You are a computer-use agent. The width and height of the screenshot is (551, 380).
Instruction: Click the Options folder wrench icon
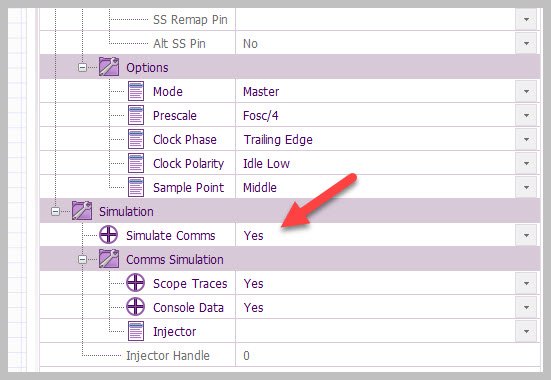click(x=109, y=67)
